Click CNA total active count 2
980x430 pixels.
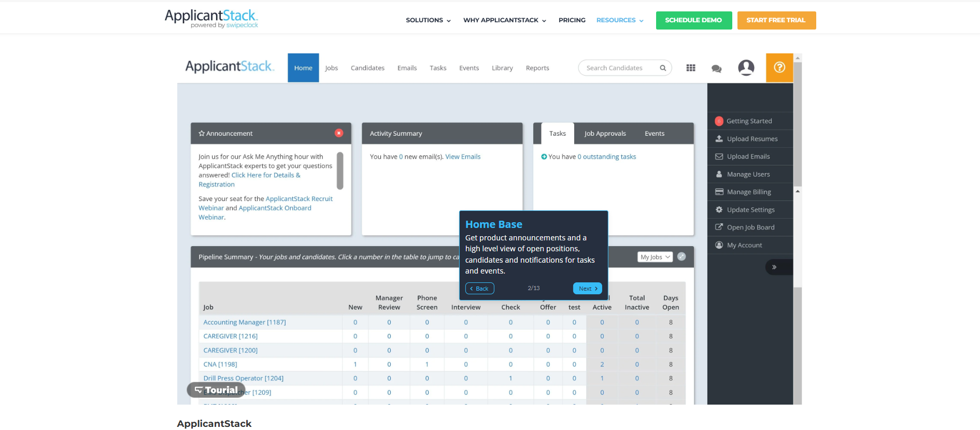click(x=602, y=364)
